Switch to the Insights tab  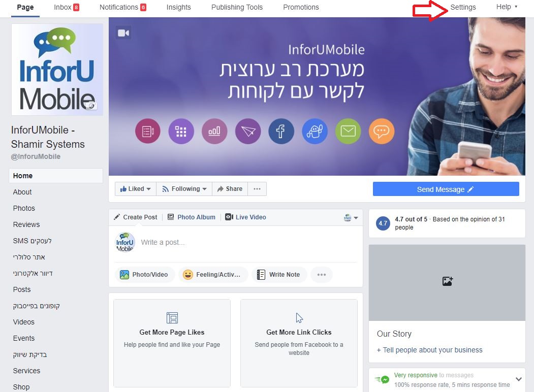click(178, 7)
